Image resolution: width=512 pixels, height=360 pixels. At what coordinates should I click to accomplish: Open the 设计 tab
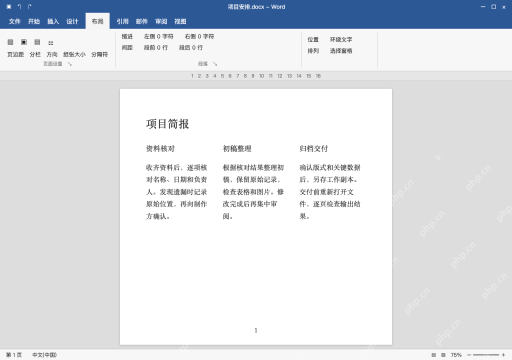(72, 22)
